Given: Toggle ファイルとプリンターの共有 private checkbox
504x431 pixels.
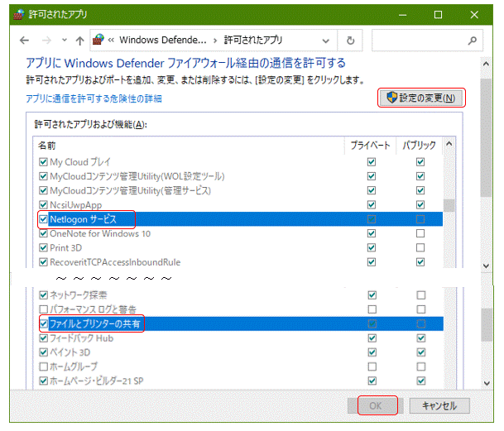Looking at the screenshot, I should [372, 323].
